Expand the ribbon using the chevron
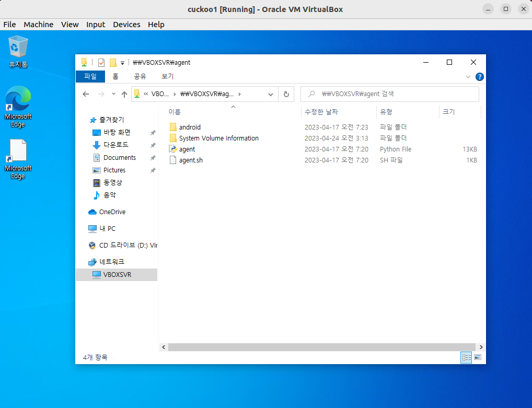This screenshot has width=532, height=408. point(468,77)
